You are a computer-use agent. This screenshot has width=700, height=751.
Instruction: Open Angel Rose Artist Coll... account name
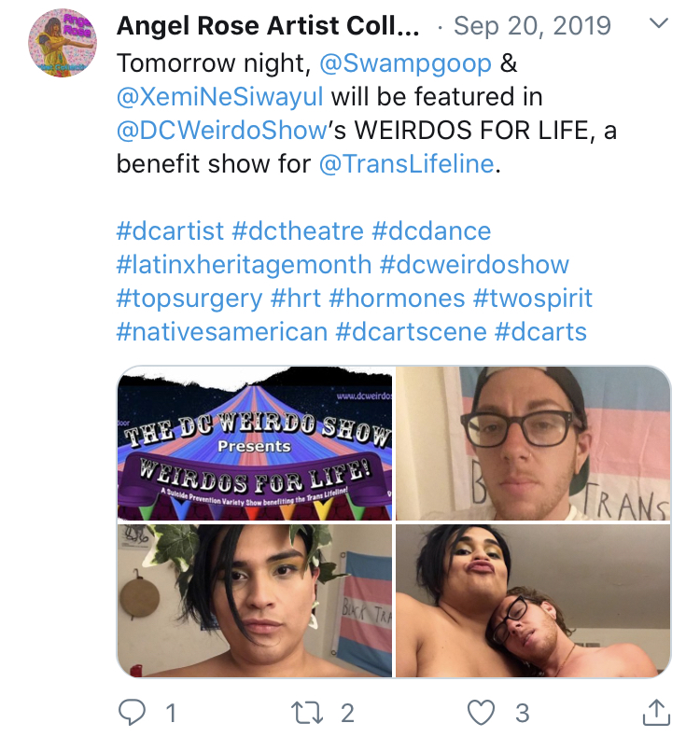(268, 25)
